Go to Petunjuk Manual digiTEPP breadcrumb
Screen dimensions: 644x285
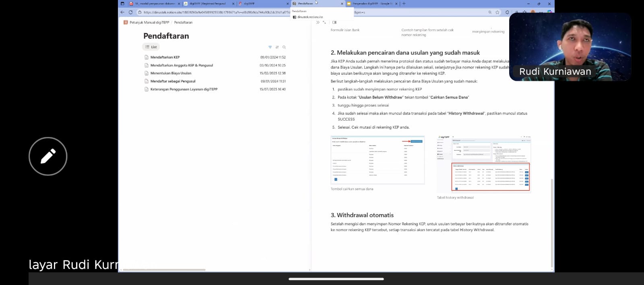tap(149, 23)
